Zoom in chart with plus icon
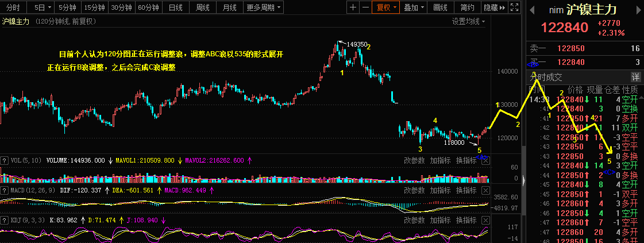 [x=353, y=7]
